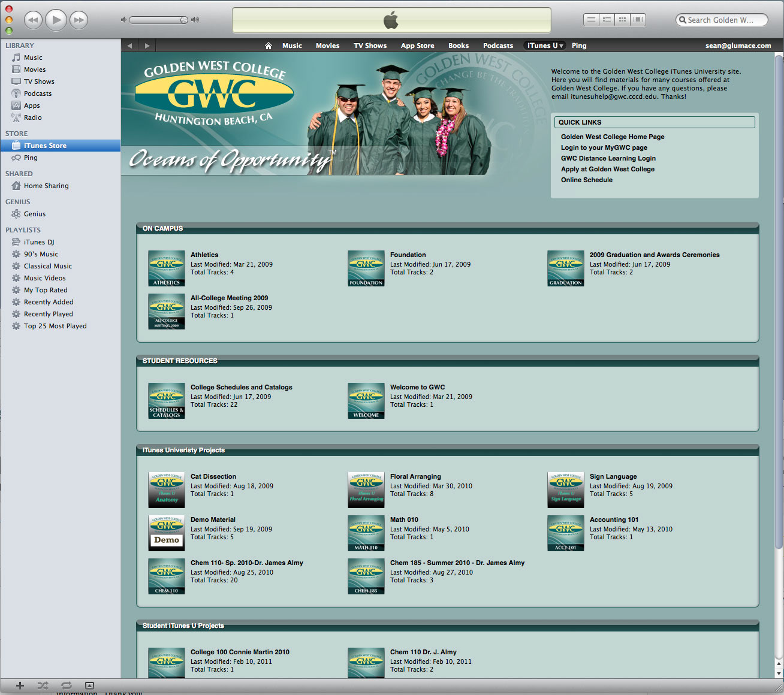Open the Foundation collection thumbnail

tap(366, 268)
